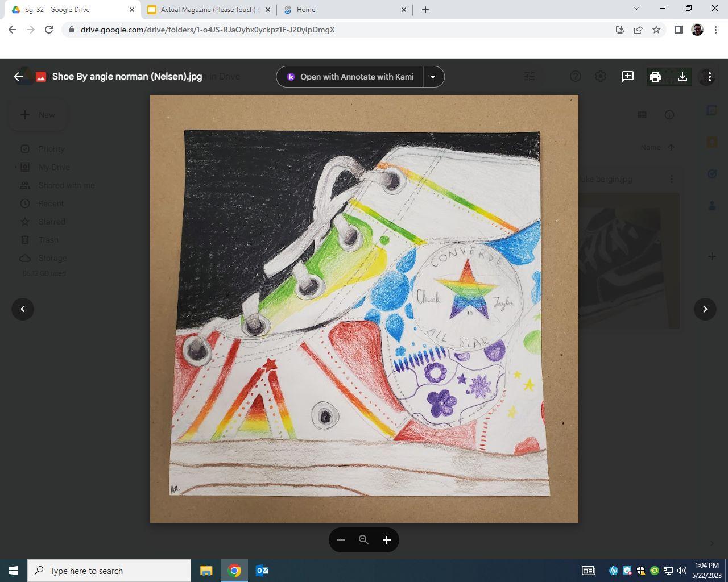Zoom in on the image preview
Screen dimensions: 728x582
387,540
